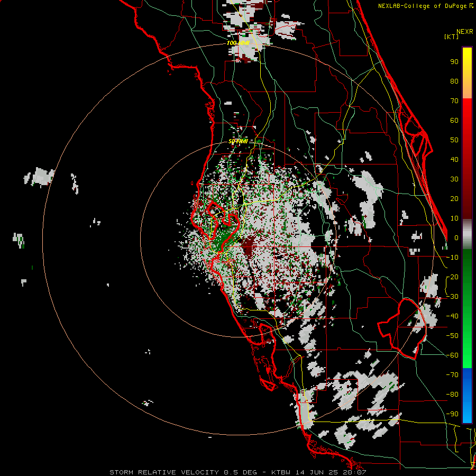Click the [KT] units label
The height and width of the screenshot is (476, 476).
coord(451,36)
